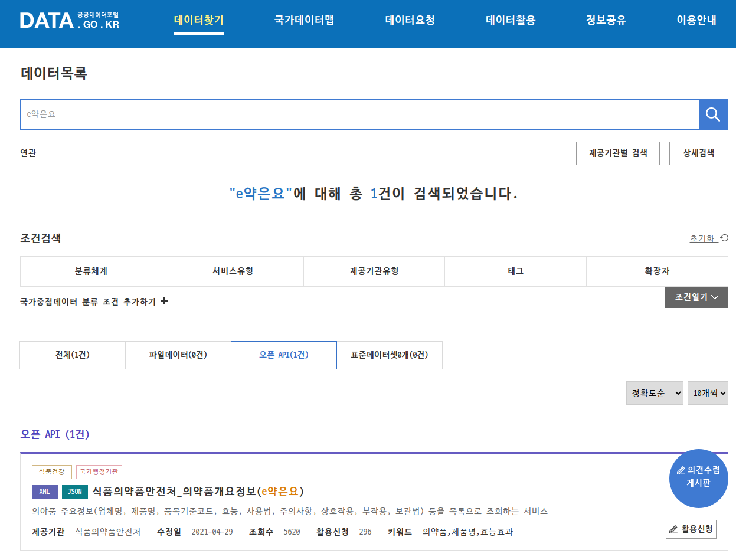
Task: Click the 활용신청 apply button
Action: [691, 529]
